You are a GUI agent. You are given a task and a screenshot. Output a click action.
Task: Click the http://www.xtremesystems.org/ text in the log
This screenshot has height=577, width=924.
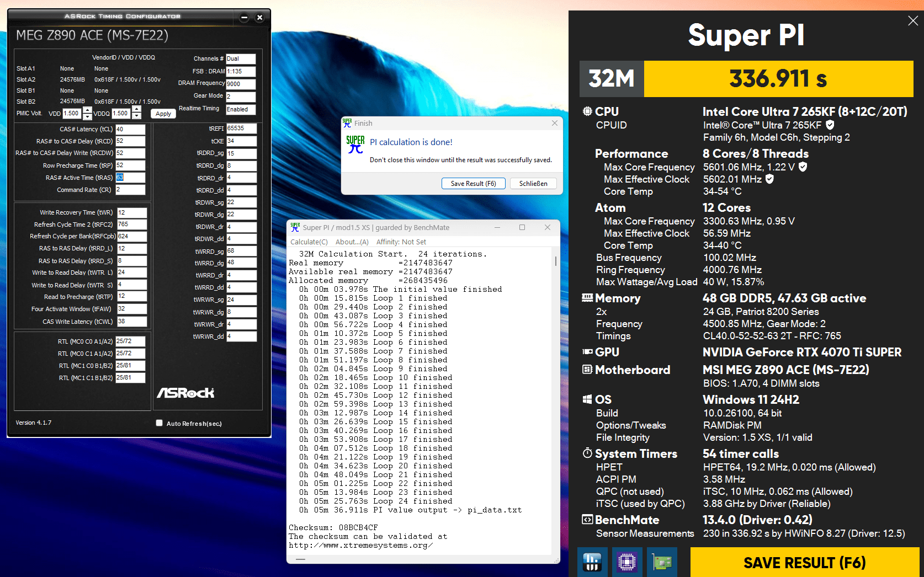(x=360, y=545)
